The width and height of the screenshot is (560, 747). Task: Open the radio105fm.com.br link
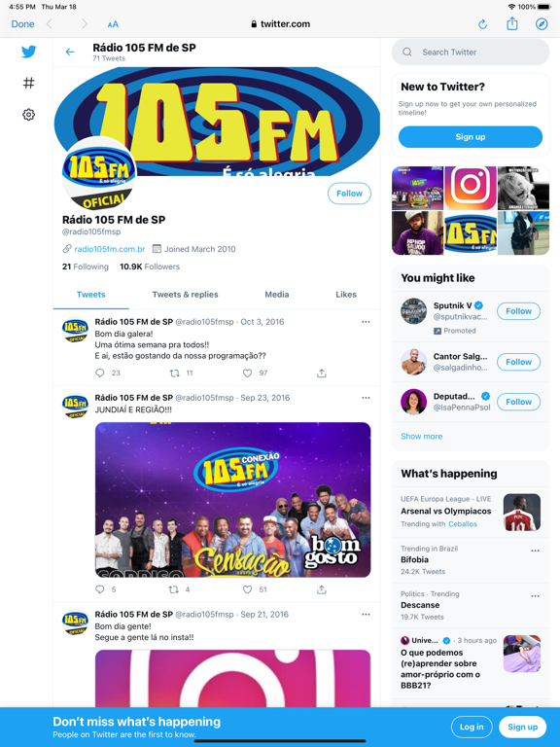110,249
